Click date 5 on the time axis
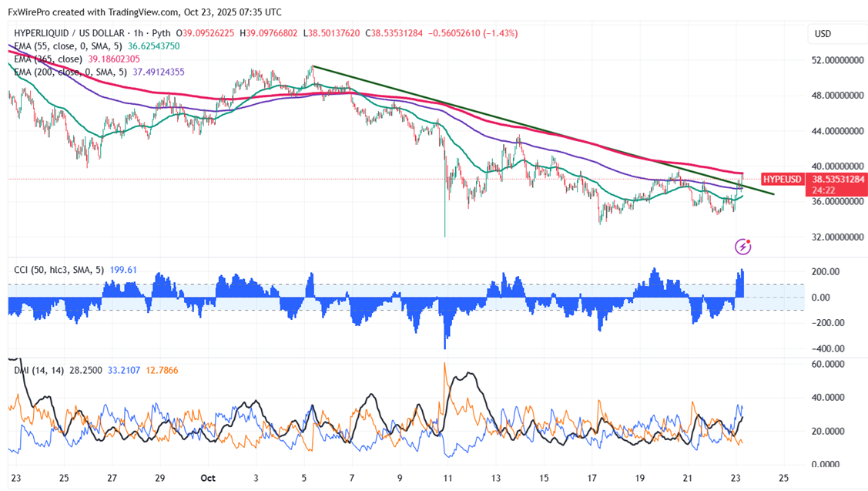 [304, 478]
